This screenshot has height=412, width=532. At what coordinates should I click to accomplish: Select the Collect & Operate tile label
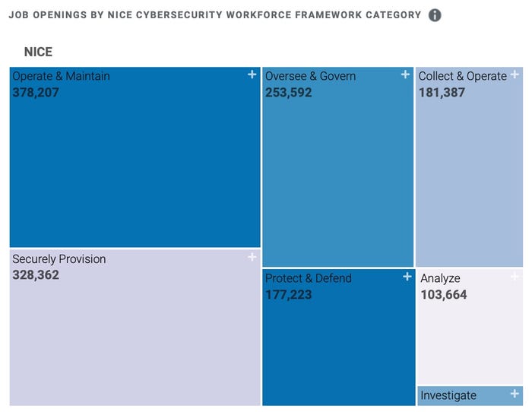pyautogui.click(x=462, y=76)
